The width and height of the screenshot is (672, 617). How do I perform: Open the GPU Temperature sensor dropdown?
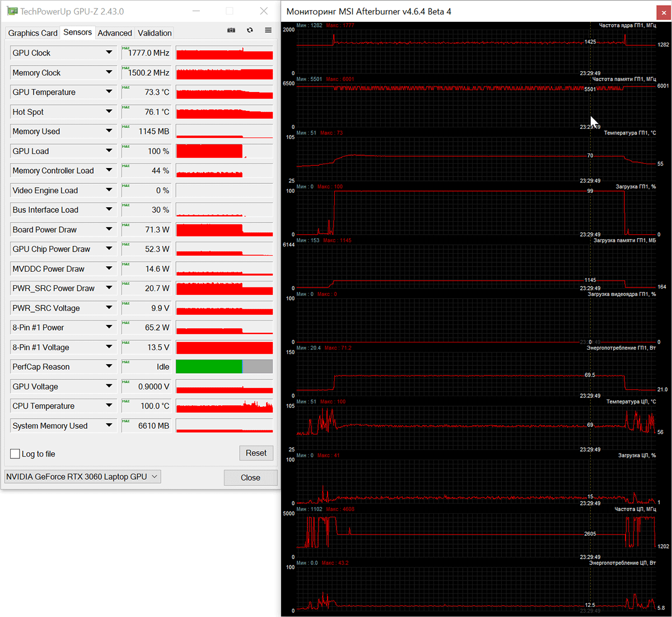coord(109,92)
